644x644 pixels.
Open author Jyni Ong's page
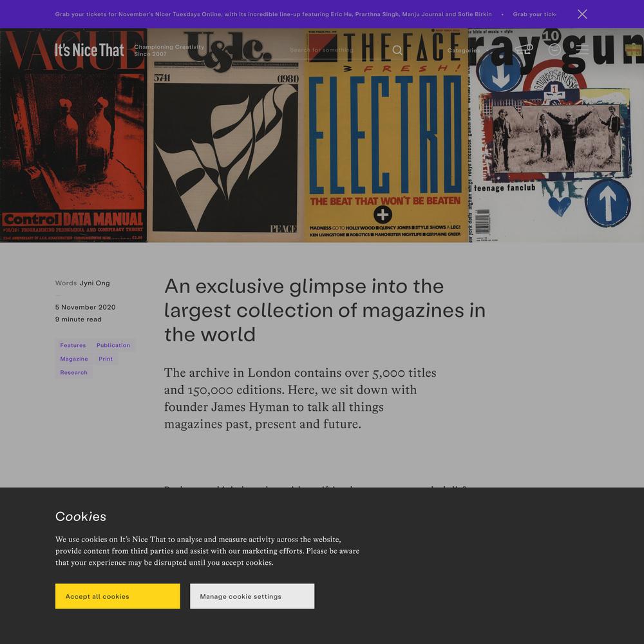click(x=95, y=283)
